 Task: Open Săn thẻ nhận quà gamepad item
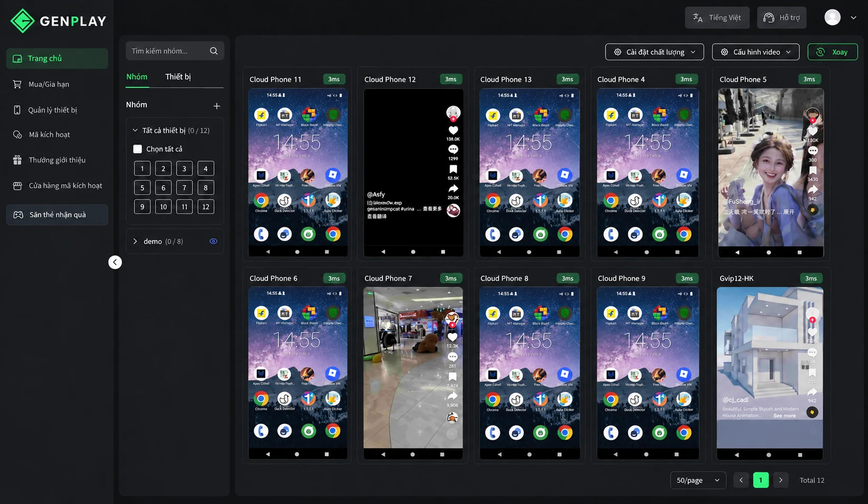point(57,215)
